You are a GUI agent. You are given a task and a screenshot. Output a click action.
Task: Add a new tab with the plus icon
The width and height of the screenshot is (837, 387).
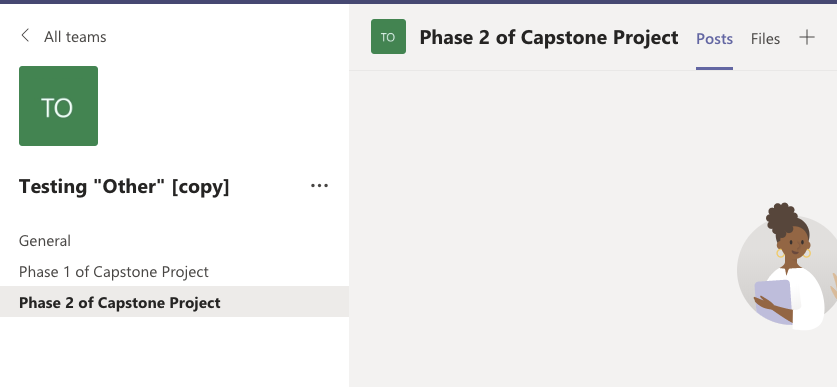pos(807,37)
